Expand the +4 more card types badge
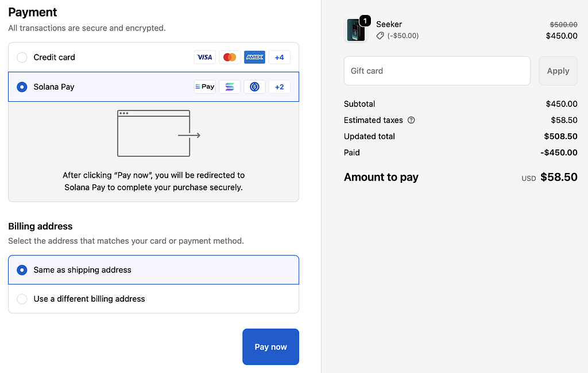 tap(280, 57)
